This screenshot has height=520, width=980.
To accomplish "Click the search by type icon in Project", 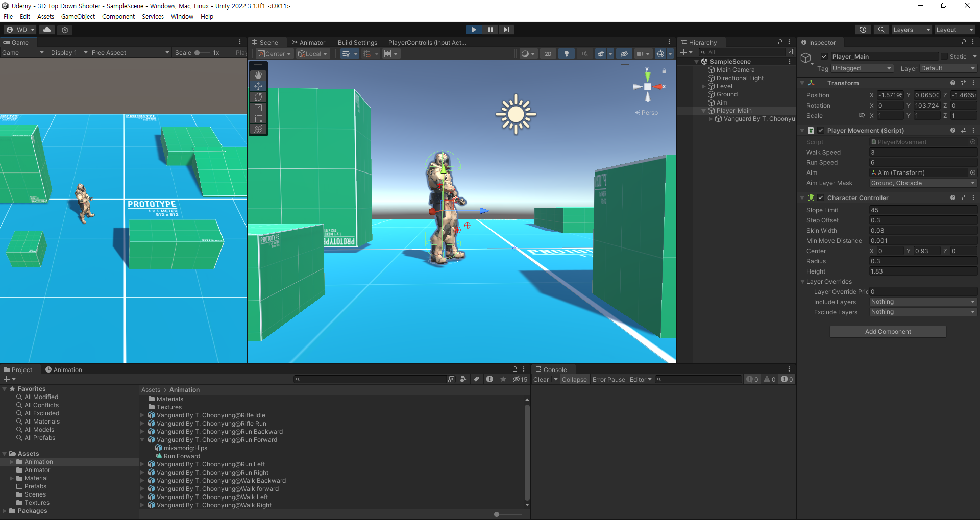I will coord(463,379).
